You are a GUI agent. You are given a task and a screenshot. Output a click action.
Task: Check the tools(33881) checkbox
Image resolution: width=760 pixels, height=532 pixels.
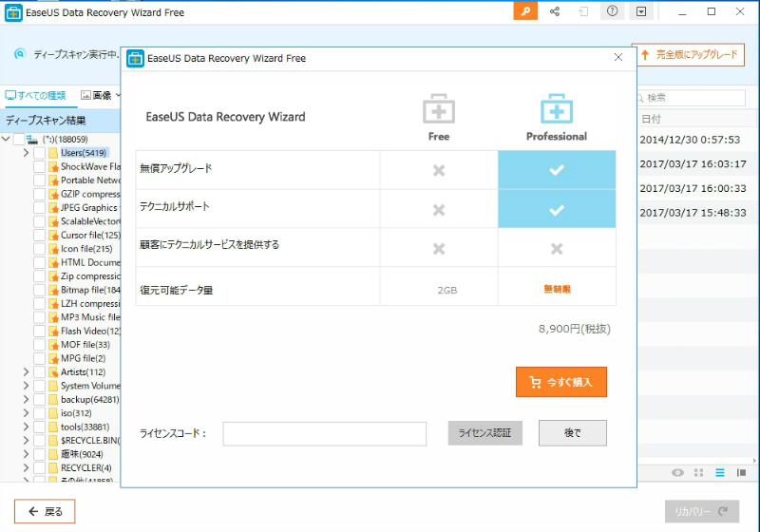coord(40,427)
